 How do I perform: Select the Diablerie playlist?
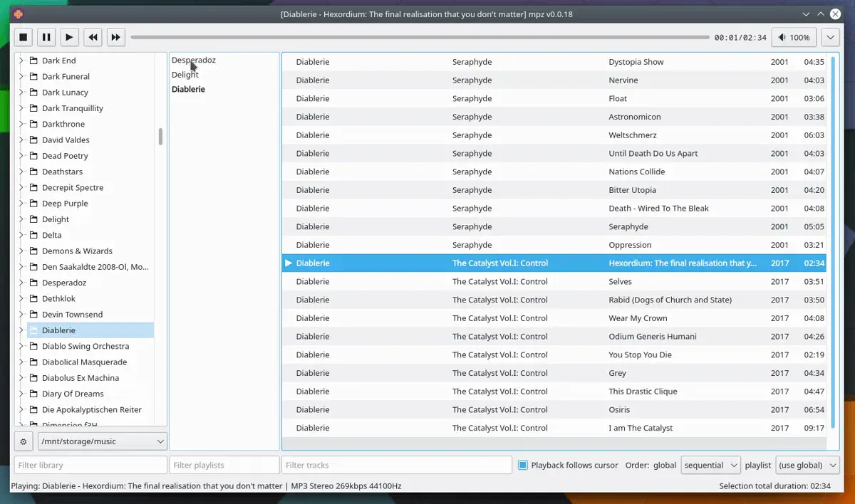(188, 89)
